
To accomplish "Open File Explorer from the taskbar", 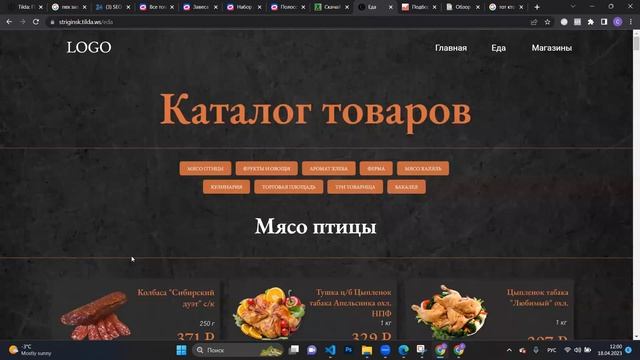I will point(367,350).
